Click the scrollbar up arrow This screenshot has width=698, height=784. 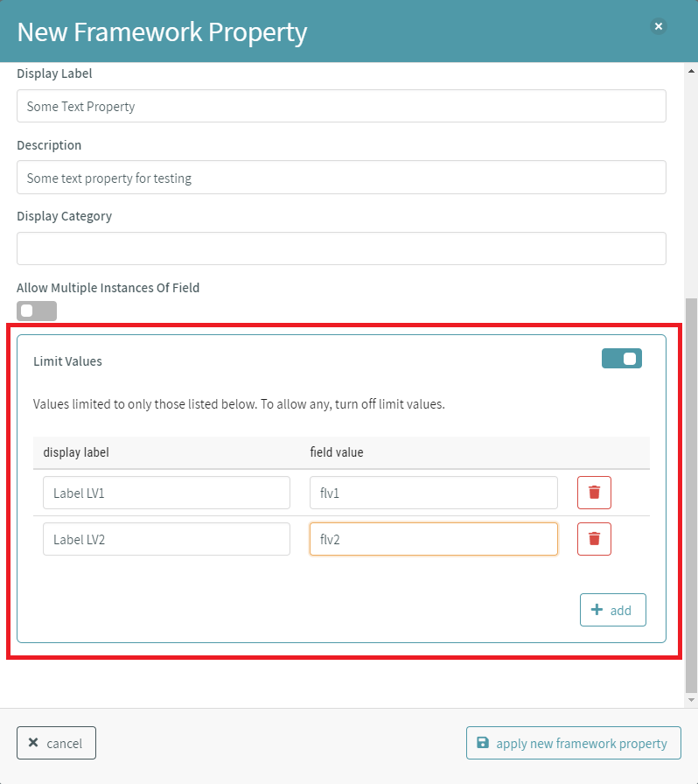(691, 71)
